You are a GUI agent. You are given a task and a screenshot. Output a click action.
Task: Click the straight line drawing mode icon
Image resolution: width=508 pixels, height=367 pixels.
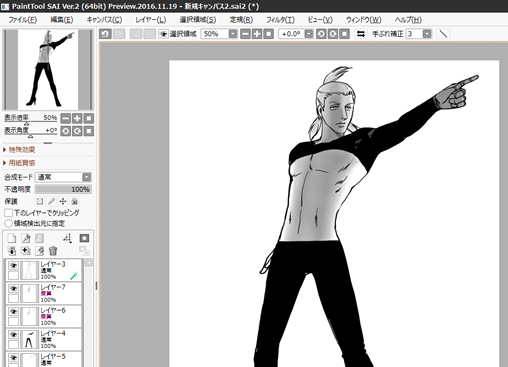coord(443,34)
